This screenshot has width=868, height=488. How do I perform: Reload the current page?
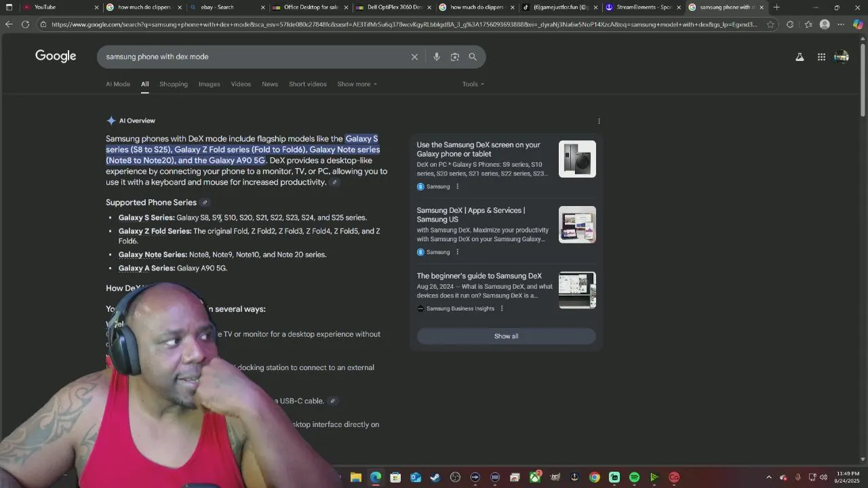(25, 24)
